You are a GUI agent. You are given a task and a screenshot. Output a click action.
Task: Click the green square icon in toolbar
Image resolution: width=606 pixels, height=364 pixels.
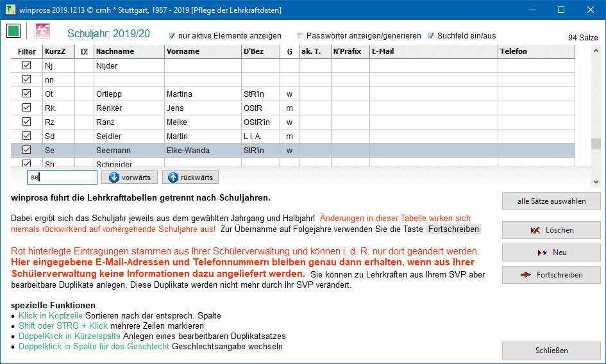(x=13, y=31)
